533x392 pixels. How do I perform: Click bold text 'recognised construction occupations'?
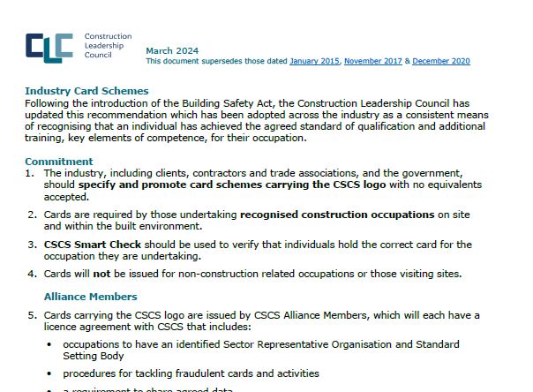337,215
